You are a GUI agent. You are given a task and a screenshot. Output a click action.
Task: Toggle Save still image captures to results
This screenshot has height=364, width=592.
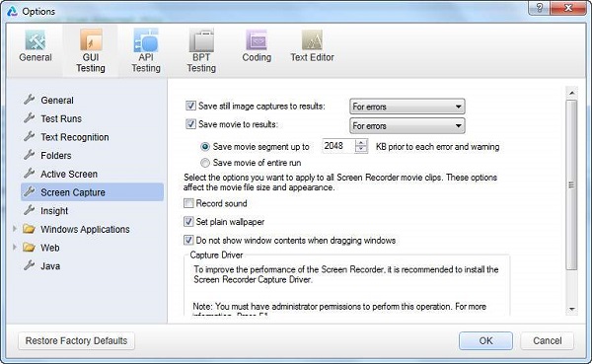point(190,106)
